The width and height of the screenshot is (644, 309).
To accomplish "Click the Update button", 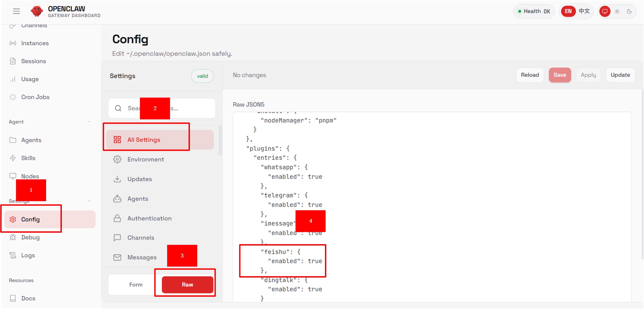I will [620, 75].
